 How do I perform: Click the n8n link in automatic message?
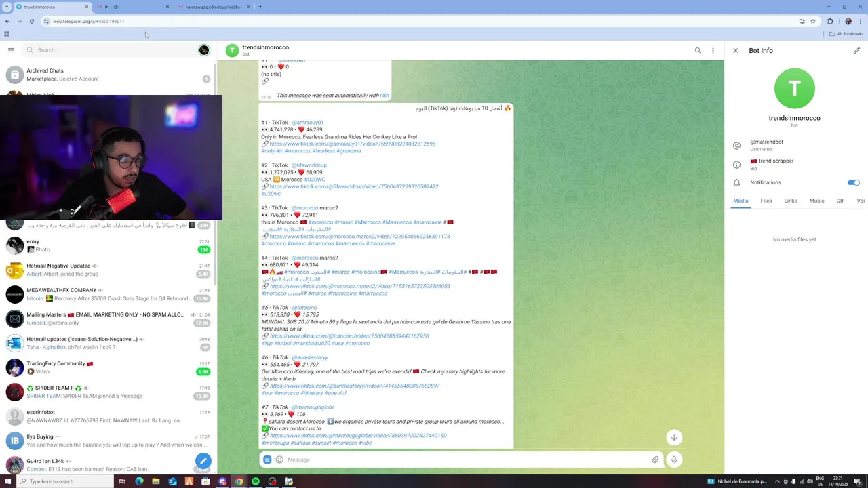click(x=384, y=96)
